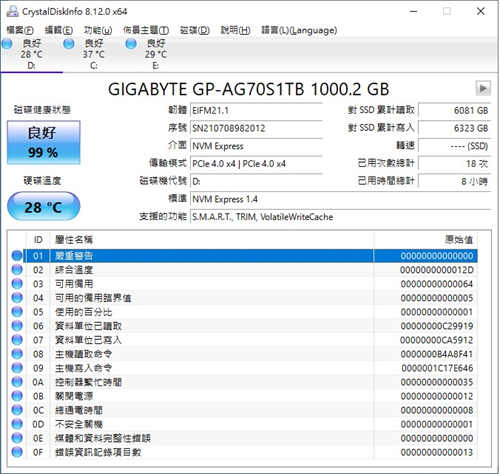
Task: Click total host writes value 6323 GB
Action: (x=455, y=128)
